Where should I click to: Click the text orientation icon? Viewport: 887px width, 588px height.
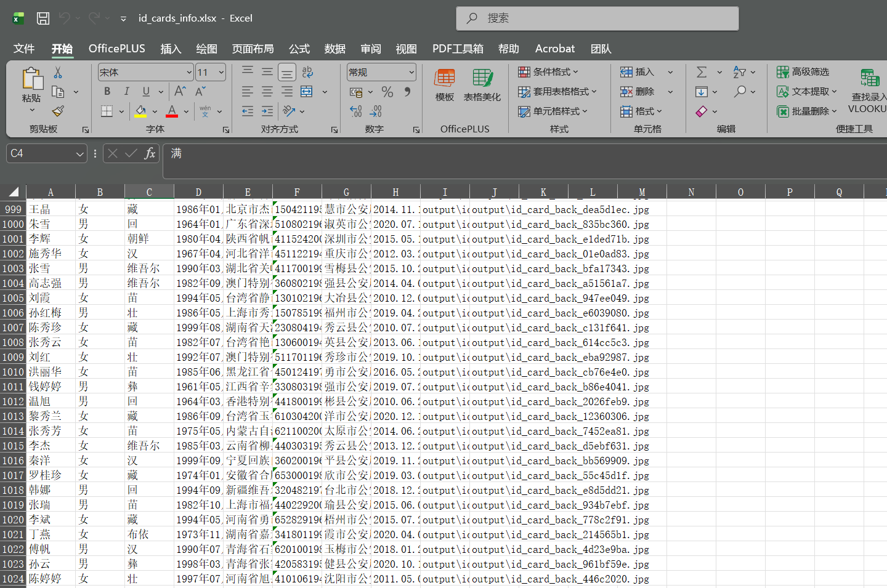pyautogui.click(x=289, y=111)
